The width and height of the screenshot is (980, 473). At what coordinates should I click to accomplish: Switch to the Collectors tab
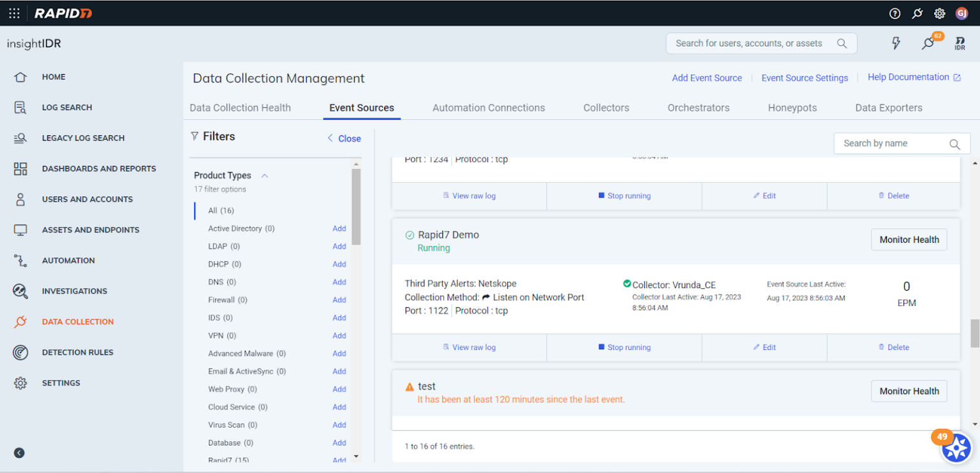point(605,107)
